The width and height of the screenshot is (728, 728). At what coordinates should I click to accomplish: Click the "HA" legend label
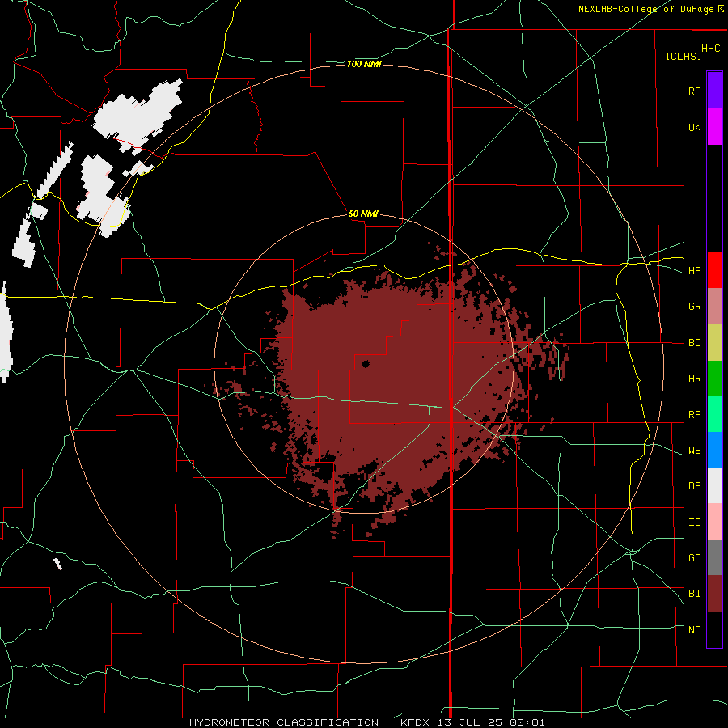694,271
